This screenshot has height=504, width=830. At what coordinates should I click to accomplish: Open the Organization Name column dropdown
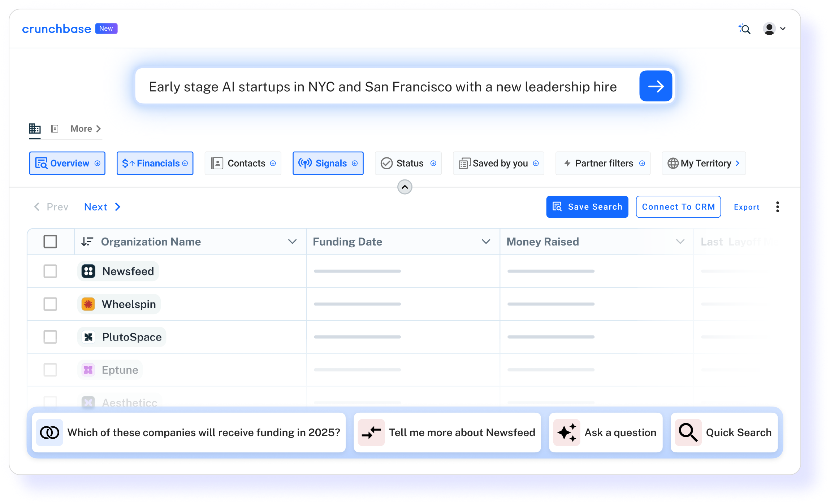(x=293, y=242)
